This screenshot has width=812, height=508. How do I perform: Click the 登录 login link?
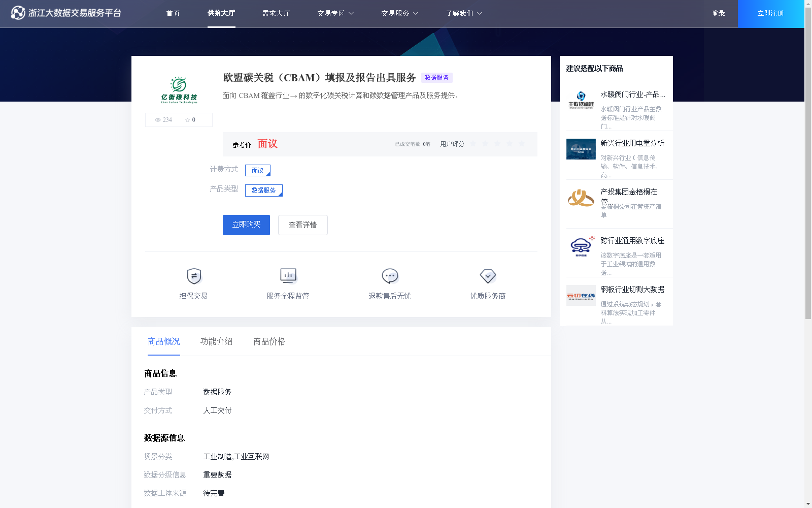[x=718, y=13]
